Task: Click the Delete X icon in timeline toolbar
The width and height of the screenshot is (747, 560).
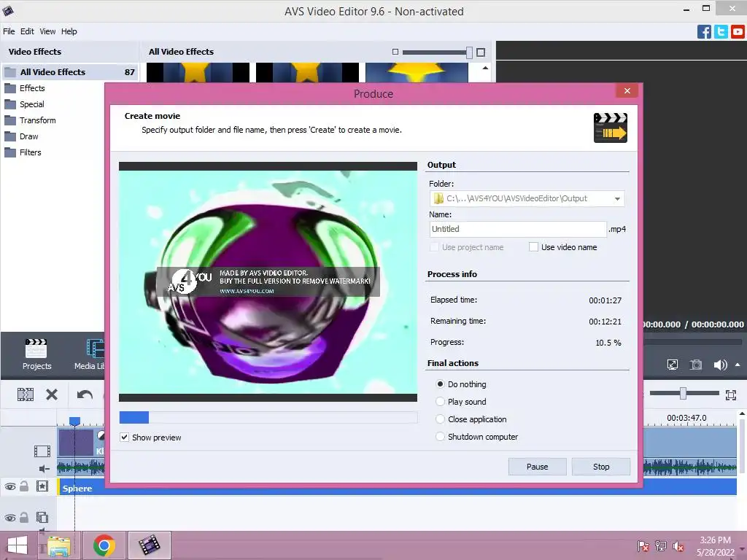Action: point(52,394)
